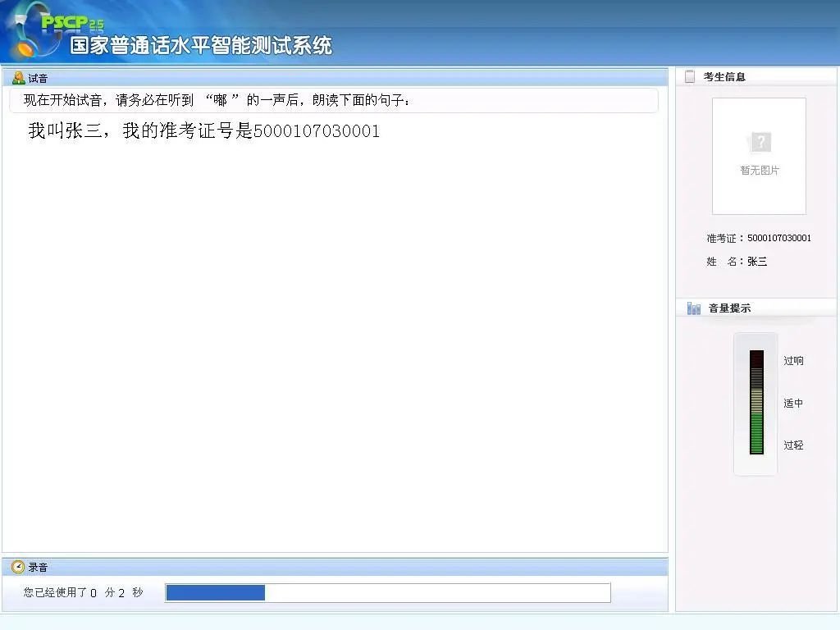Select the 考生信息 panel header
840x630 pixels.
724,76
